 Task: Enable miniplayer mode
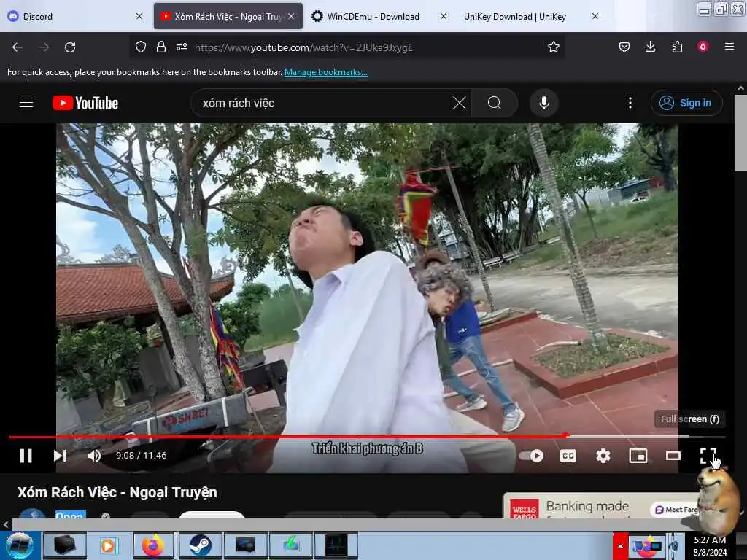638,456
